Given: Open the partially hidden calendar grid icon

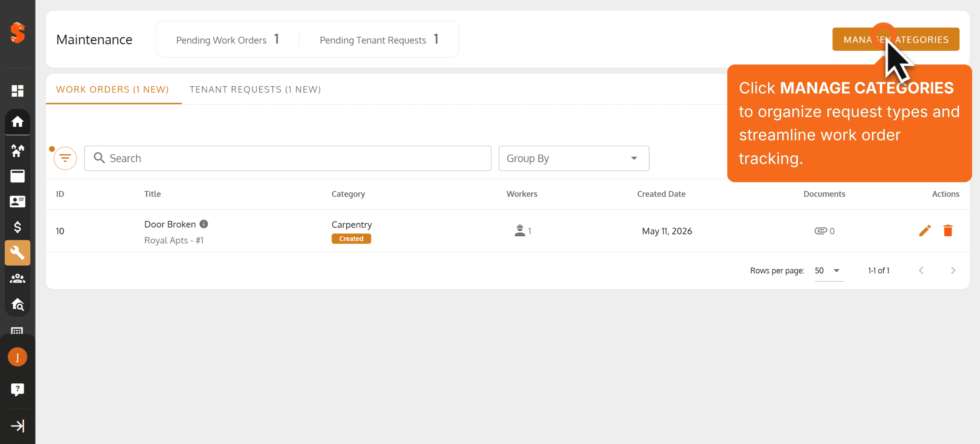Looking at the screenshot, I should pos(18,331).
